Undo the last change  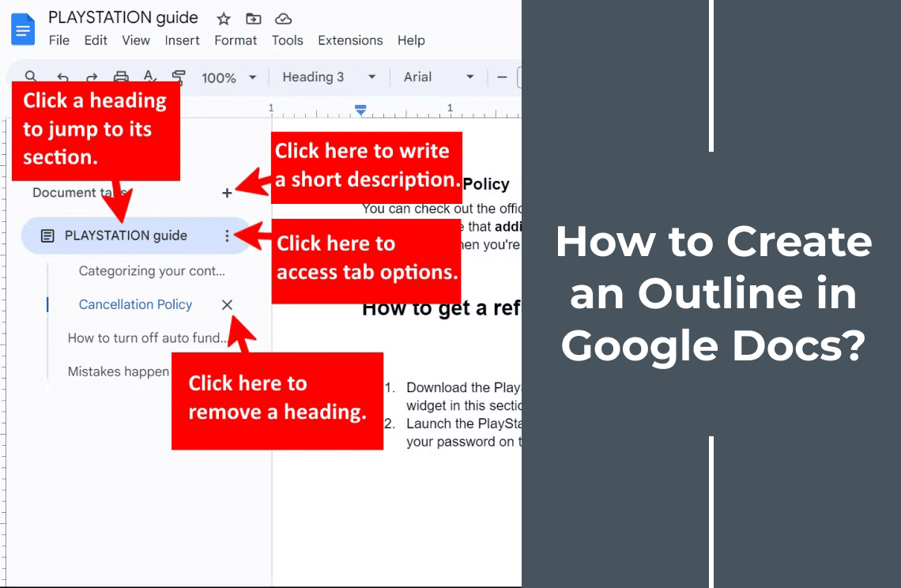62,77
